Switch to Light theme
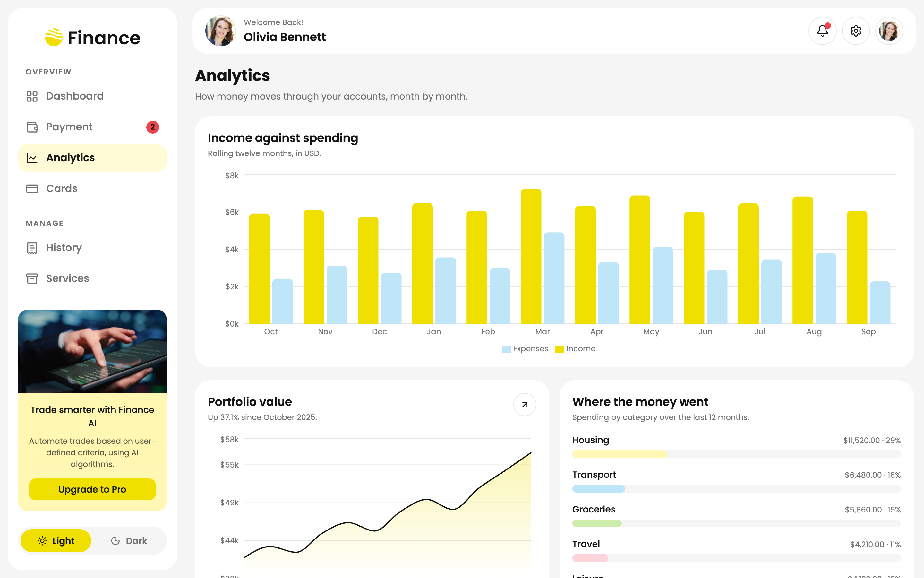Screen dimensions: 924x578 coord(56,540)
